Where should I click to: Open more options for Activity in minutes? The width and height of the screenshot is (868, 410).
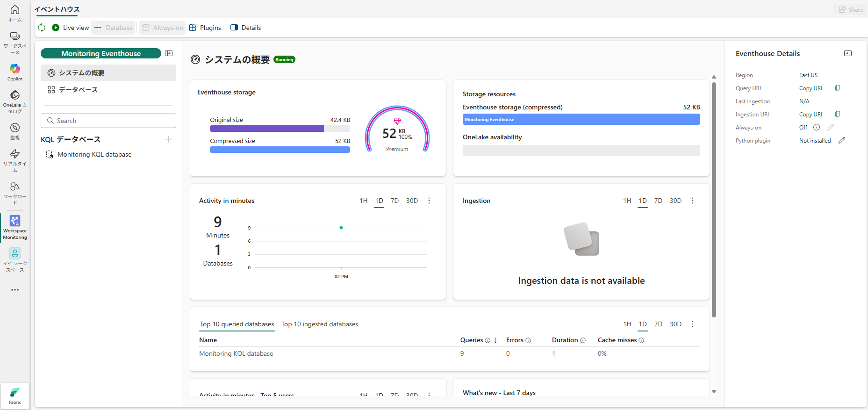click(x=429, y=201)
